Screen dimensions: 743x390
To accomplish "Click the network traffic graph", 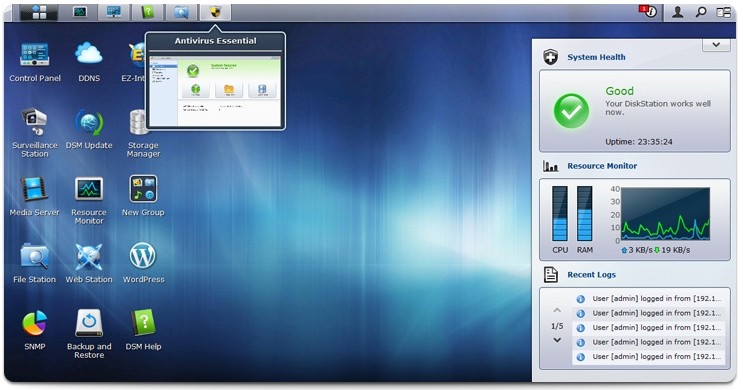I will coord(665,214).
